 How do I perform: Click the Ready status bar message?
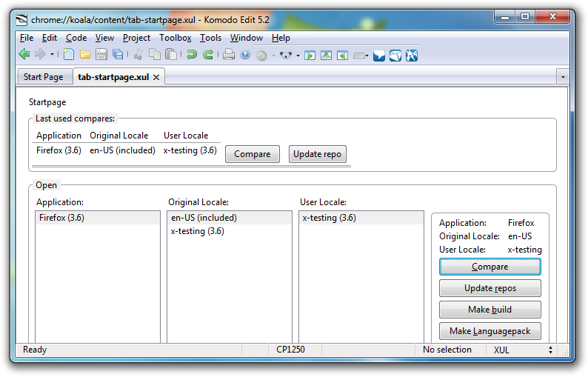(35, 350)
